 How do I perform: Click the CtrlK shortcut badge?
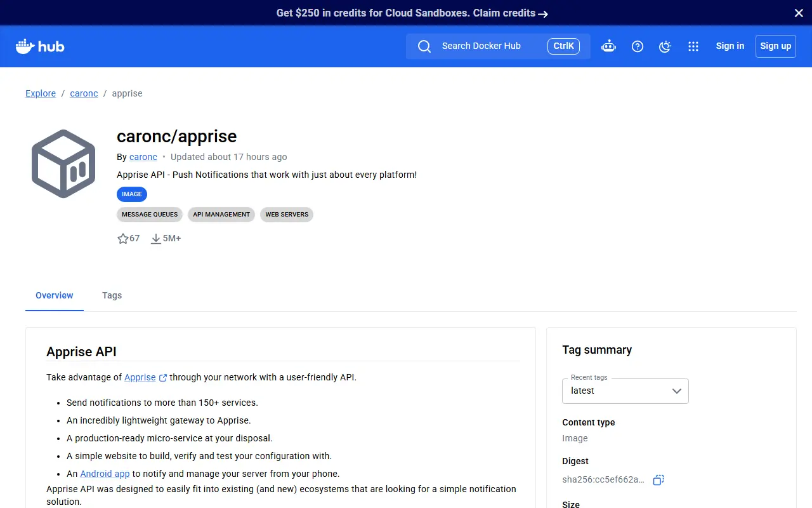point(563,46)
